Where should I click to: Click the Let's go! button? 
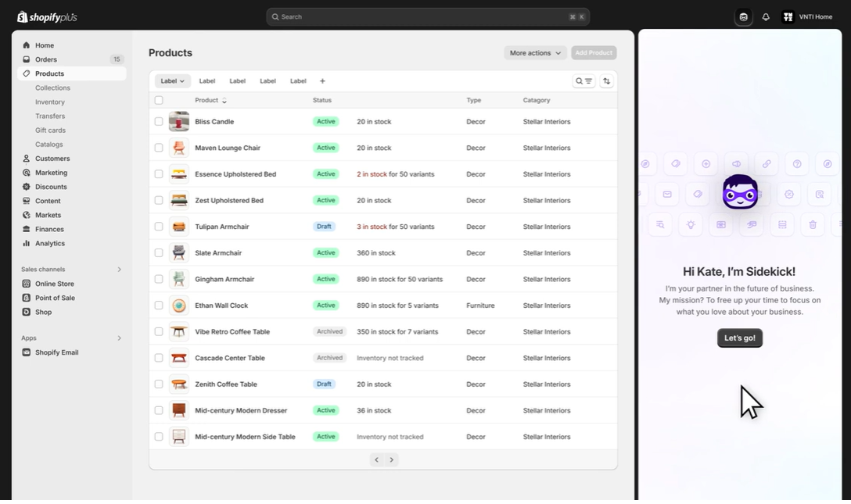tap(739, 338)
